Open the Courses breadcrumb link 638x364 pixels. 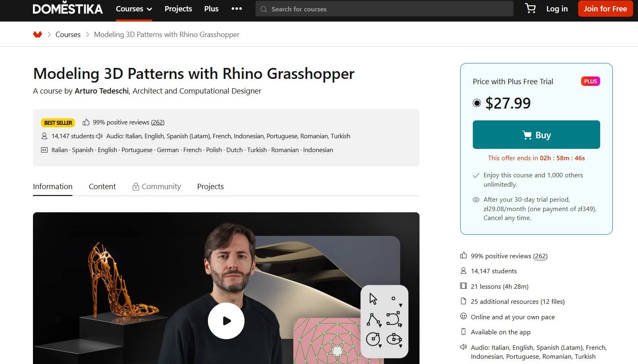click(68, 35)
